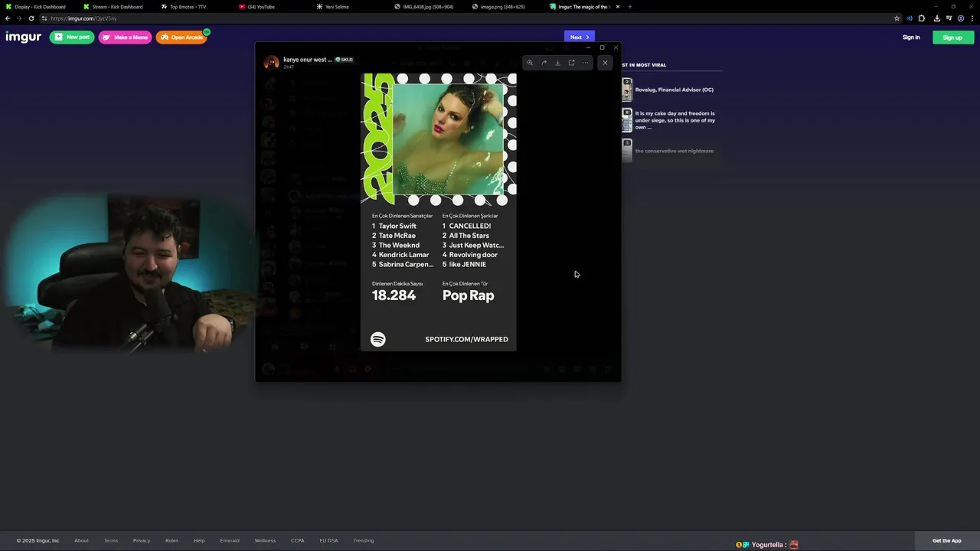Open the three-dot more options in viewer
This screenshot has width=980, height=551.
pyautogui.click(x=585, y=63)
